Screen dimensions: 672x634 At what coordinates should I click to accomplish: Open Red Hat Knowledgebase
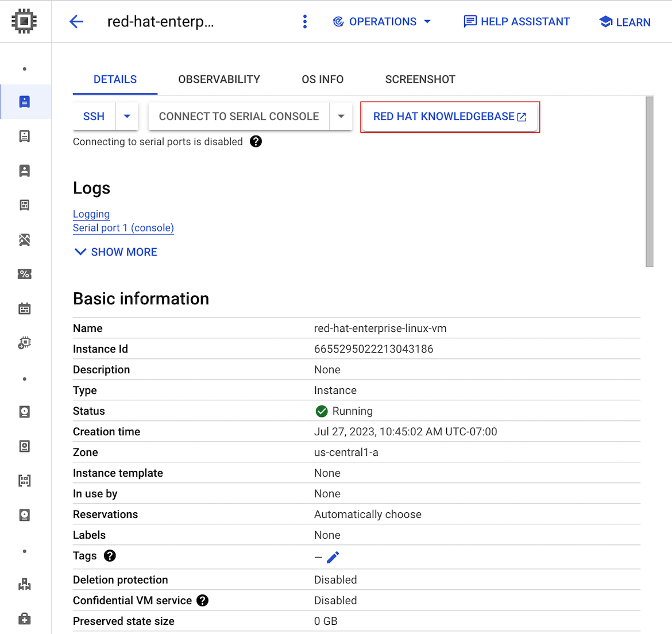[x=450, y=116]
